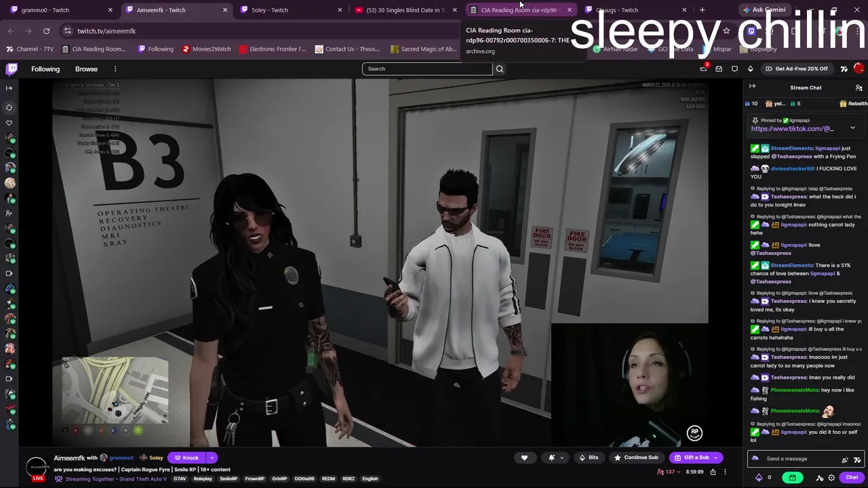
Task: Click the search magnifier button
Action: pos(500,68)
